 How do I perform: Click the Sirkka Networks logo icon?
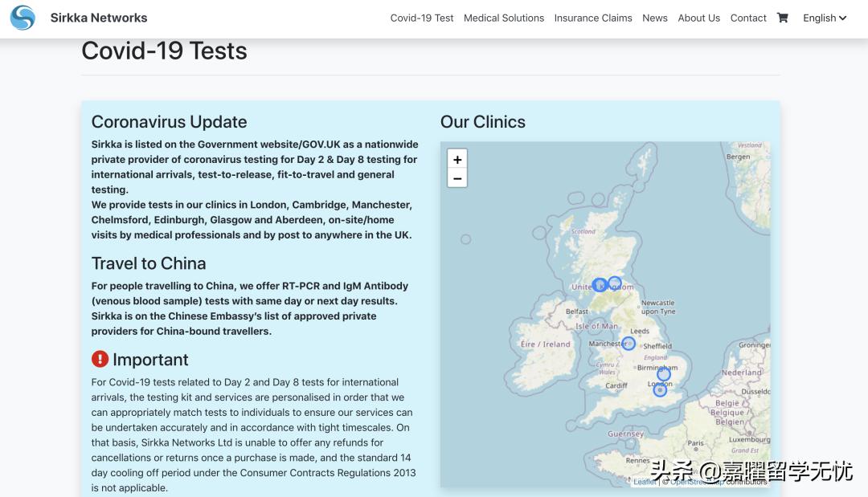pyautogui.click(x=23, y=18)
